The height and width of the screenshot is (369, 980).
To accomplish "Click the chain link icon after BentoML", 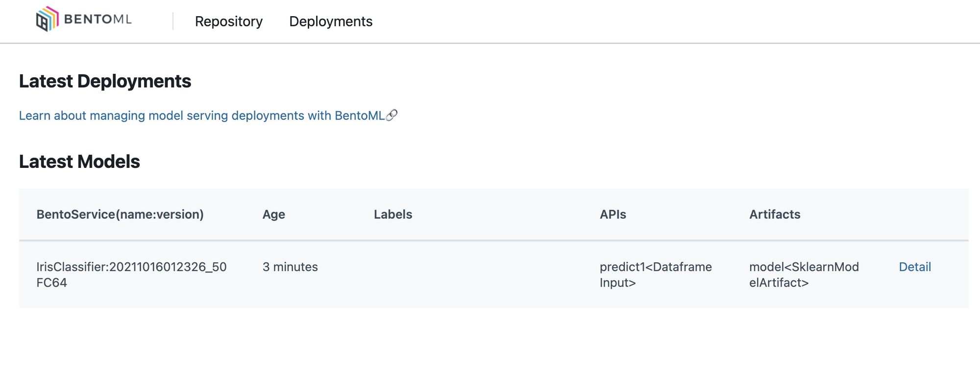I will click(392, 115).
